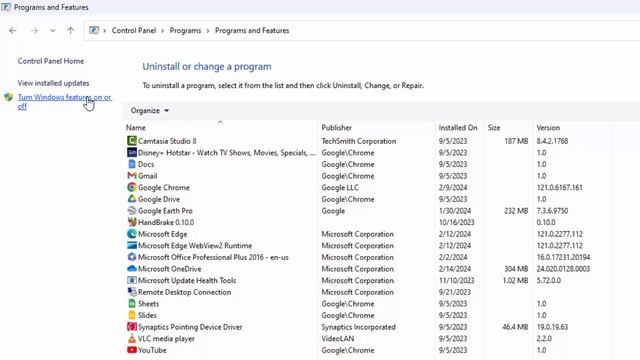640x360 pixels.
Task: Click Programs and Features breadcrumb
Action: [x=252, y=31]
